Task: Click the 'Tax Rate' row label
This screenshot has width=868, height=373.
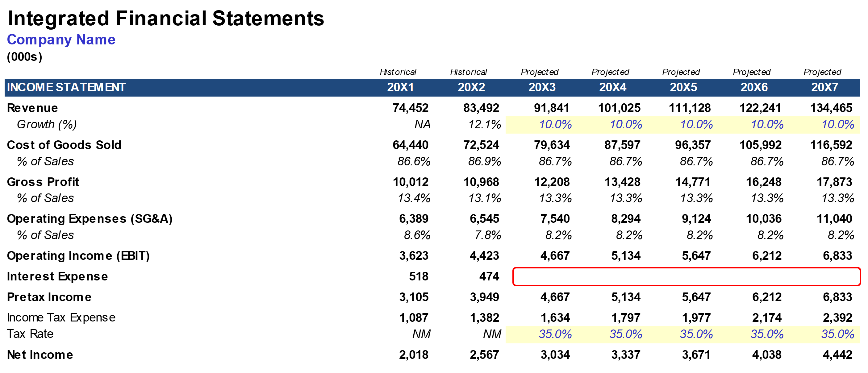Action: coord(30,334)
